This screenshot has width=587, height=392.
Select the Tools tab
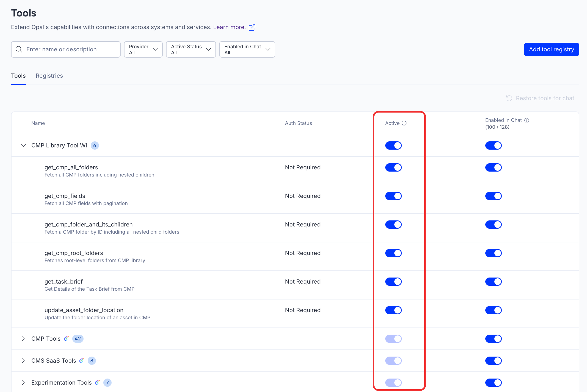click(x=18, y=76)
